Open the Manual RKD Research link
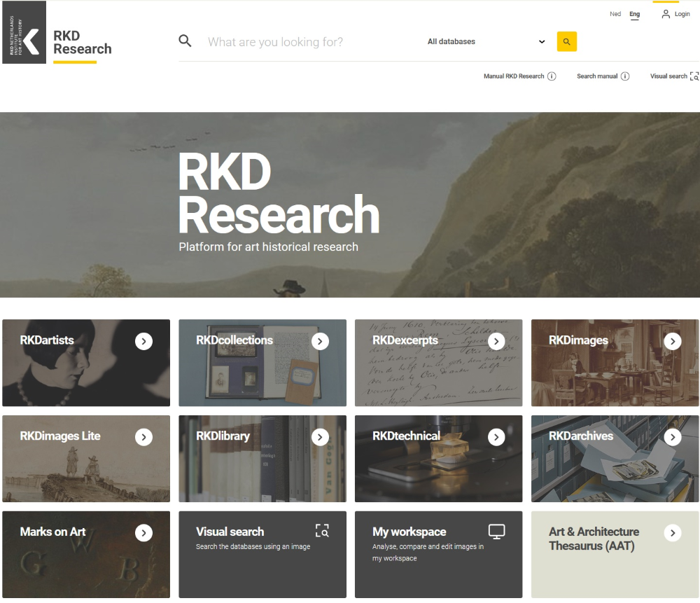Viewport: 700px width, 603px height. tap(514, 76)
